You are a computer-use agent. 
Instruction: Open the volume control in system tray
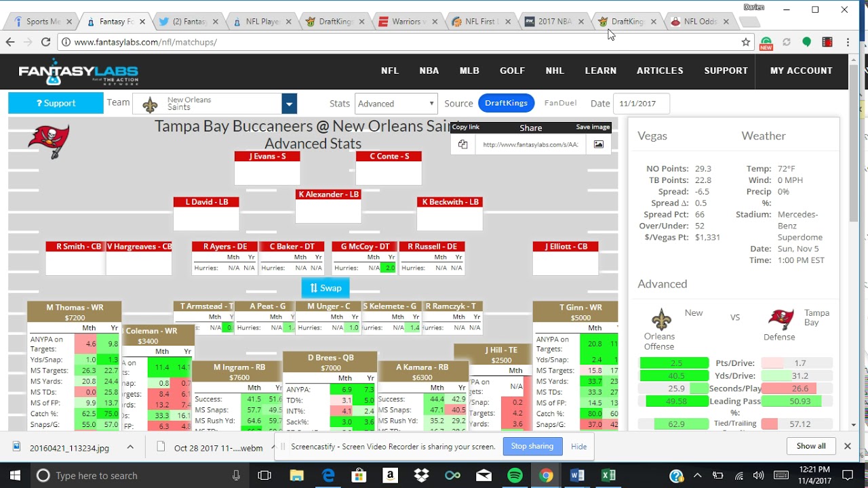pos(758,475)
